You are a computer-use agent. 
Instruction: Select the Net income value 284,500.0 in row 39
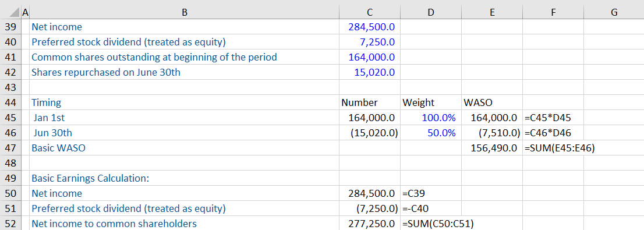point(370,27)
